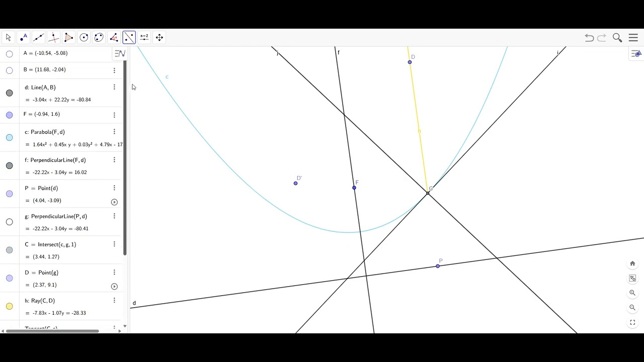Open the three-dot menu for Ray(C, D)
Image resolution: width=644 pixels, height=362 pixels.
[x=114, y=300]
